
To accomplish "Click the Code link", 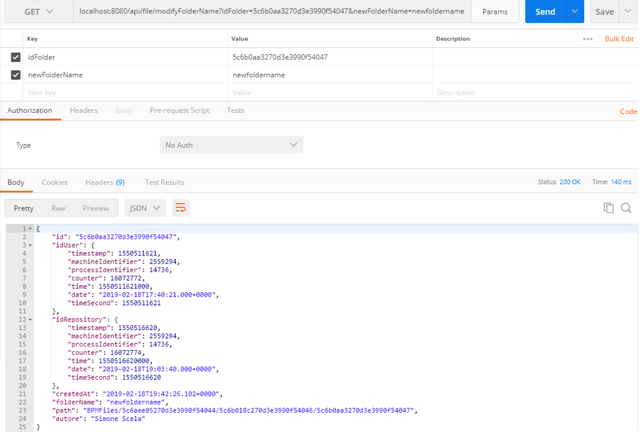I will click(x=628, y=111).
